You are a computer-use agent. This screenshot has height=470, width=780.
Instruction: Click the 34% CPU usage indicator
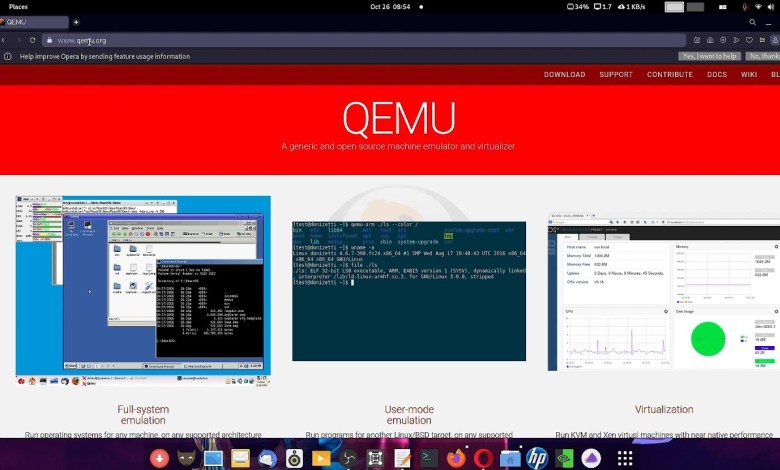pyautogui.click(x=578, y=7)
